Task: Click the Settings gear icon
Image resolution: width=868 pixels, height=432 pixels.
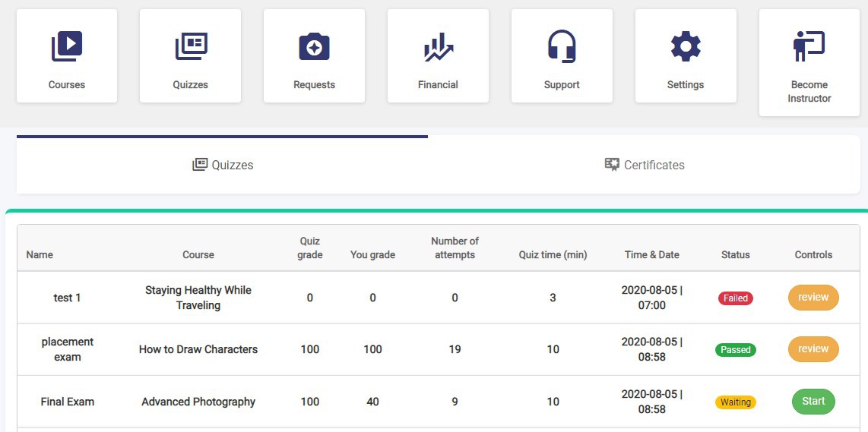Action: pos(686,47)
